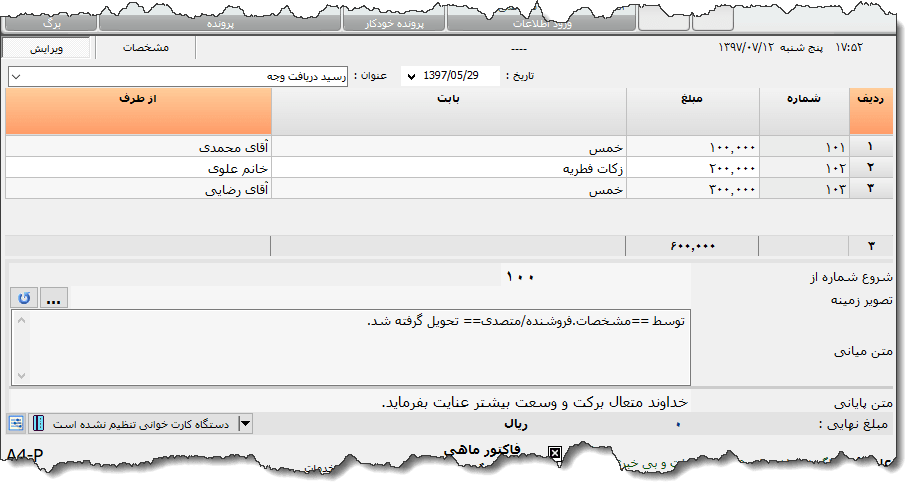
Task: Open the ورود اطلاعات menu tab
Action: 542,24
